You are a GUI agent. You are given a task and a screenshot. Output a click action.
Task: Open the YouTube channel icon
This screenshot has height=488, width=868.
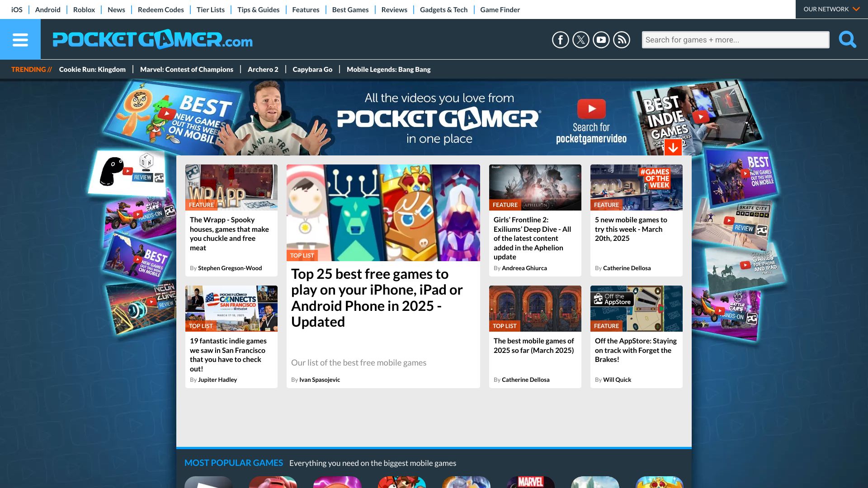point(601,40)
